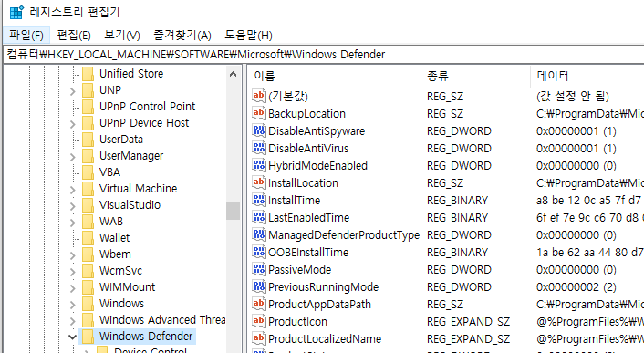Expand the WAB tree node

(73, 223)
